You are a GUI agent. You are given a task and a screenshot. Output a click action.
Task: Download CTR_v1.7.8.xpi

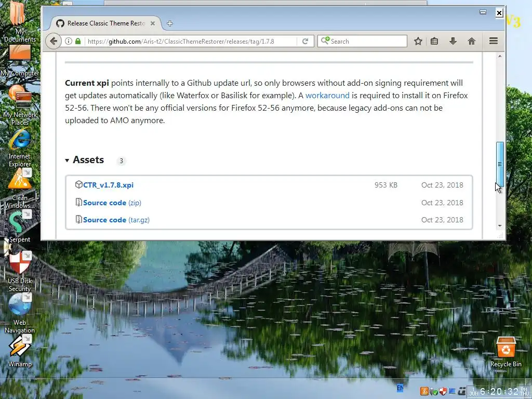tap(108, 185)
